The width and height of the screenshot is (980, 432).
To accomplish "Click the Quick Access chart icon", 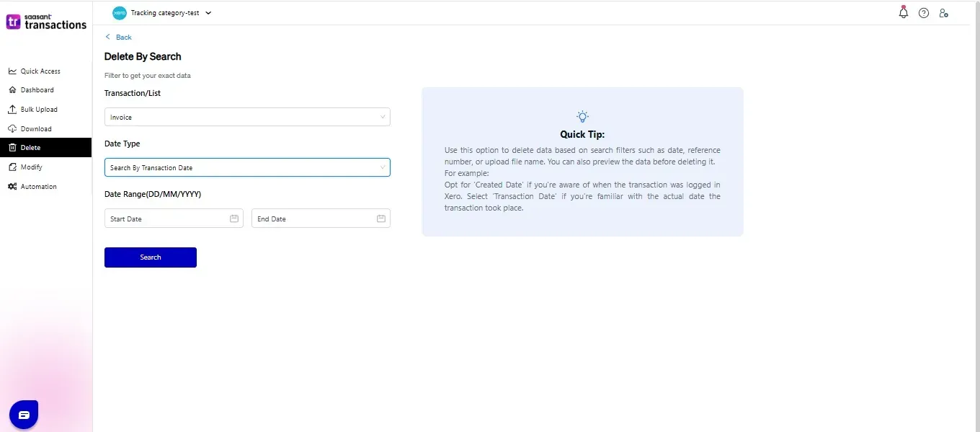I will pos(12,71).
